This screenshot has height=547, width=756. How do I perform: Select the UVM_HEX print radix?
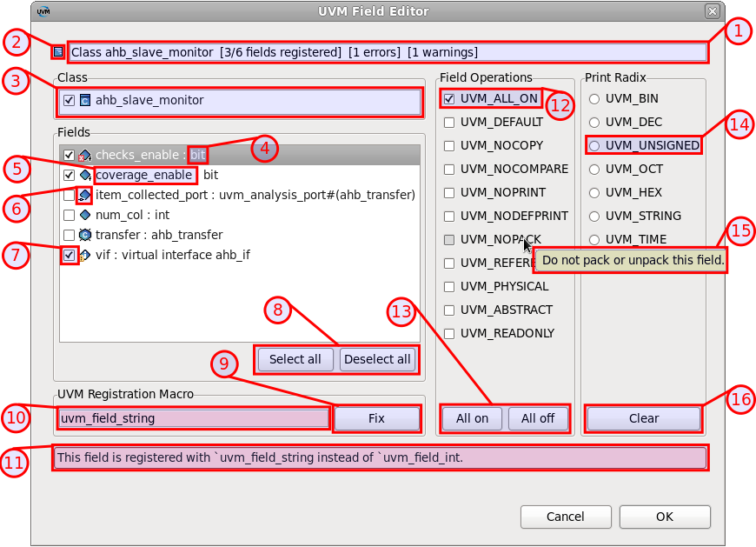tap(594, 192)
